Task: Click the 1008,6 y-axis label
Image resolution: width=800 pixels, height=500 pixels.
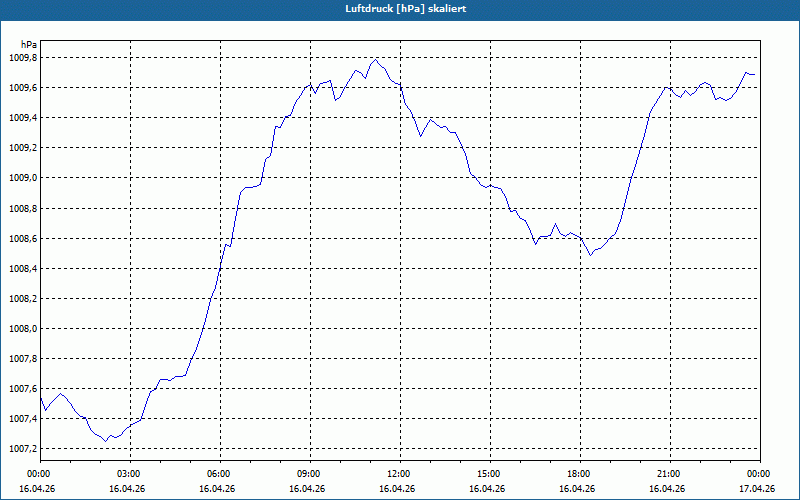Action: click(23, 238)
